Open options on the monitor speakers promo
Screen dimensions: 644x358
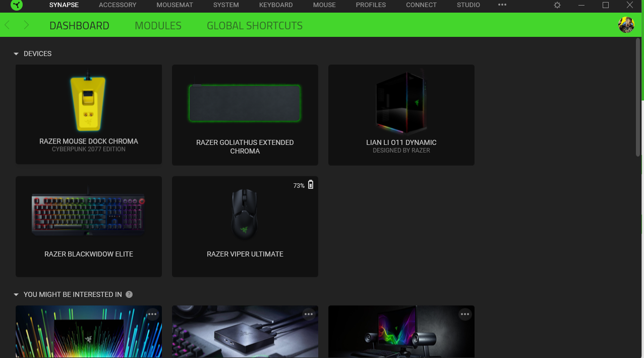point(465,314)
